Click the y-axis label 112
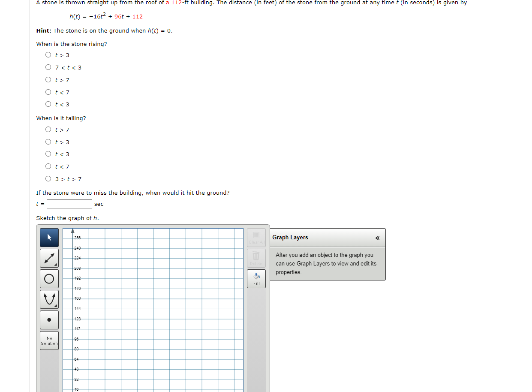 click(x=77, y=329)
